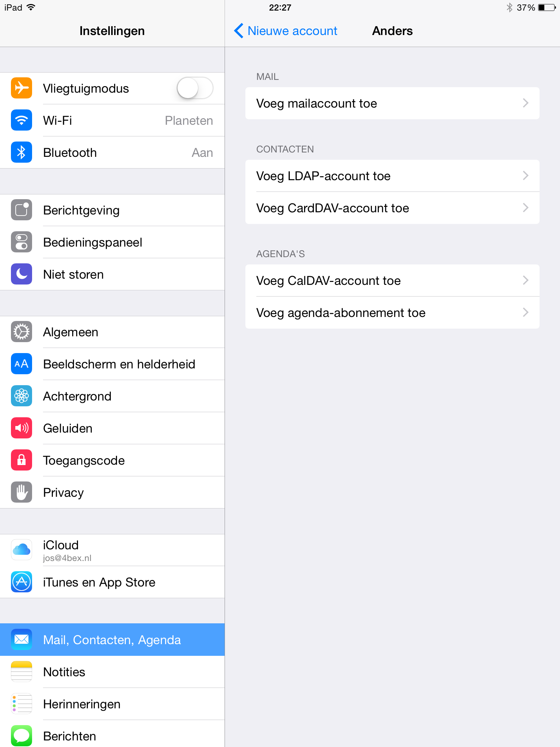Tap the orange airplane mode icon
This screenshot has width=560, height=747.
tap(22, 88)
